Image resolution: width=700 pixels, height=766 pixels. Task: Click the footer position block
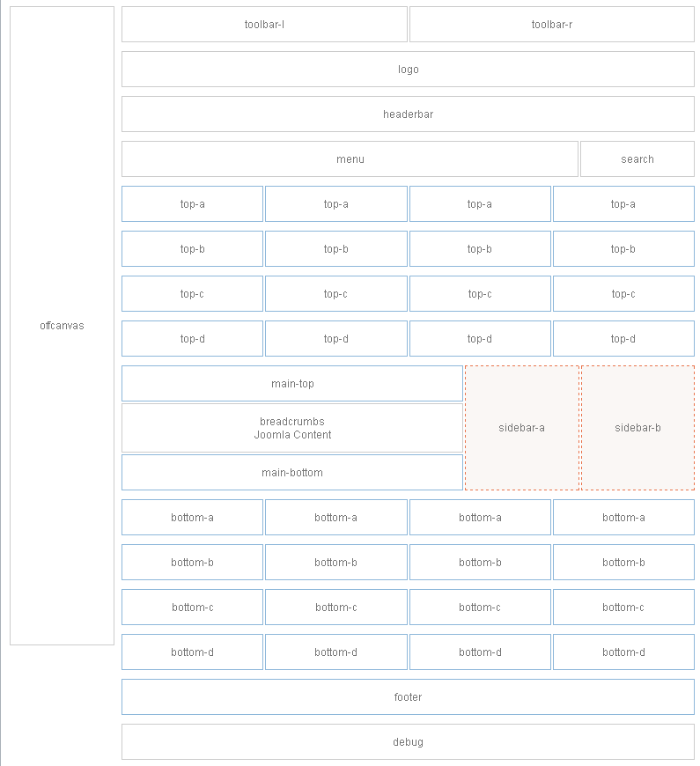click(408, 697)
